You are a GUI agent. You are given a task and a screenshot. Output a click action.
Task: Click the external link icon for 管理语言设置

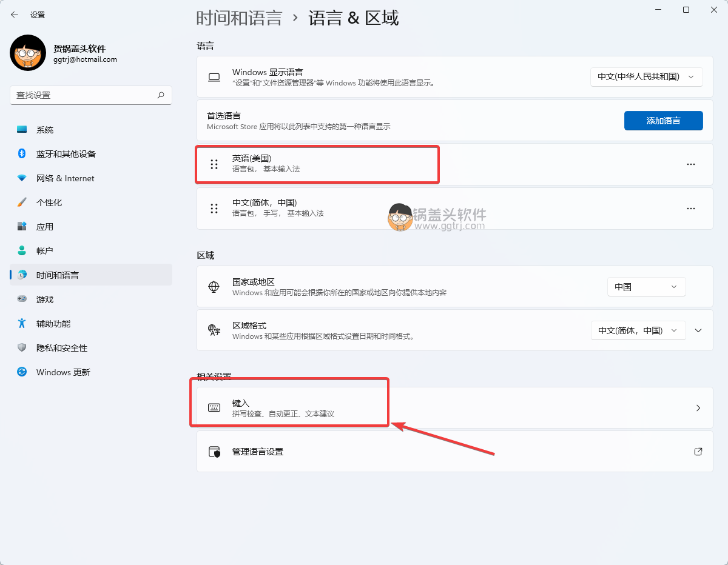pos(698,452)
